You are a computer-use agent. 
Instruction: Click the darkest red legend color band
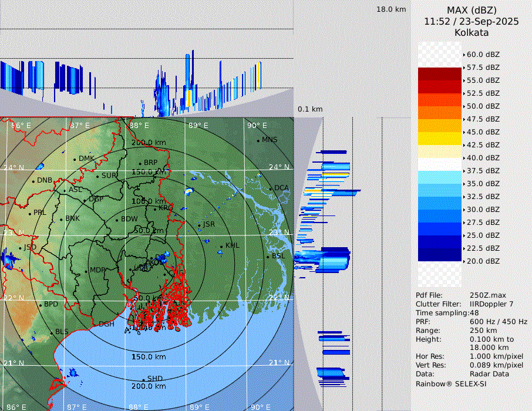pos(439,74)
